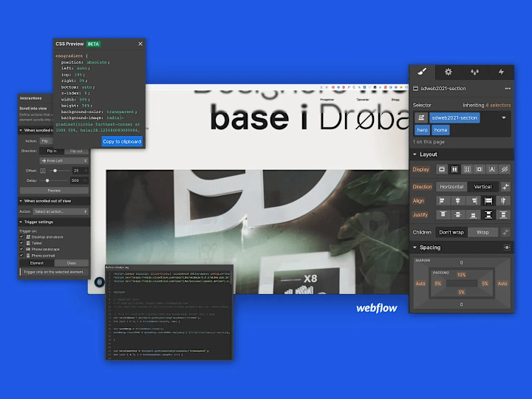The height and width of the screenshot is (399, 532).
Task: Open the Style Manager droplets tab
Action: coord(474,72)
